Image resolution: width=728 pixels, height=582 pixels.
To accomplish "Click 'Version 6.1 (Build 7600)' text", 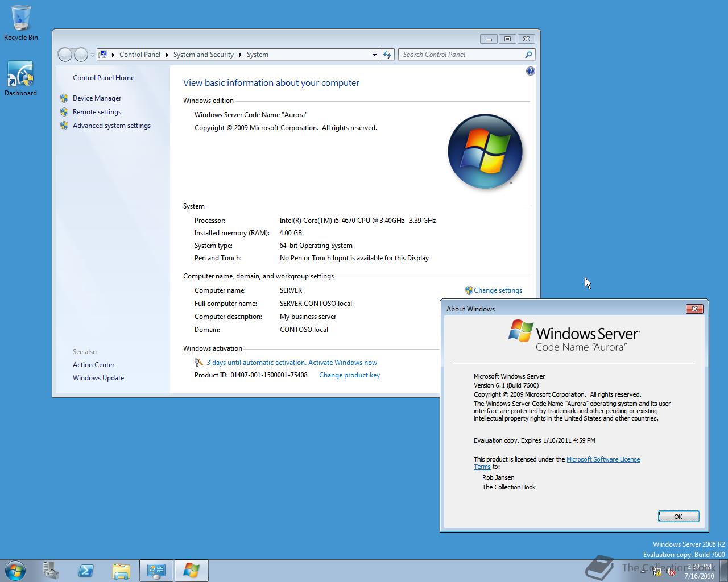I will pos(506,385).
